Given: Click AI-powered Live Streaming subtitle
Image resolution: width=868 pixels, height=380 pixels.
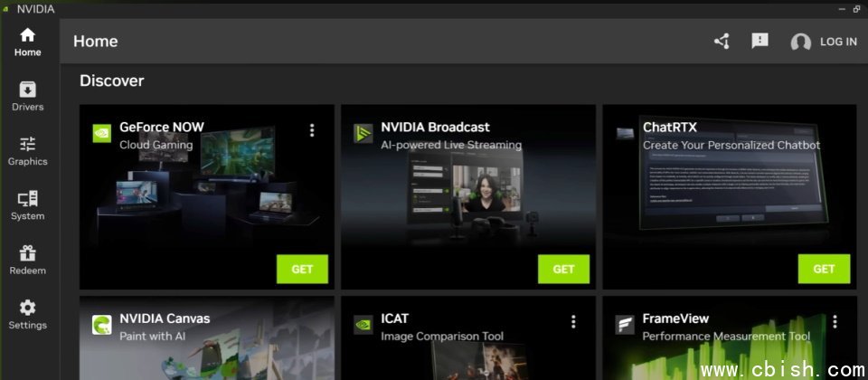Looking at the screenshot, I should (x=451, y=145).
